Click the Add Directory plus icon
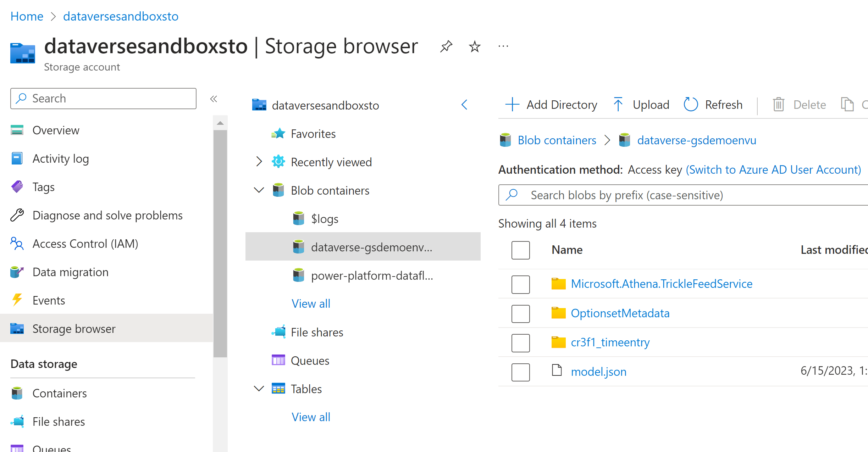This screenshot has height=452, width=868. tap(512, 105)
